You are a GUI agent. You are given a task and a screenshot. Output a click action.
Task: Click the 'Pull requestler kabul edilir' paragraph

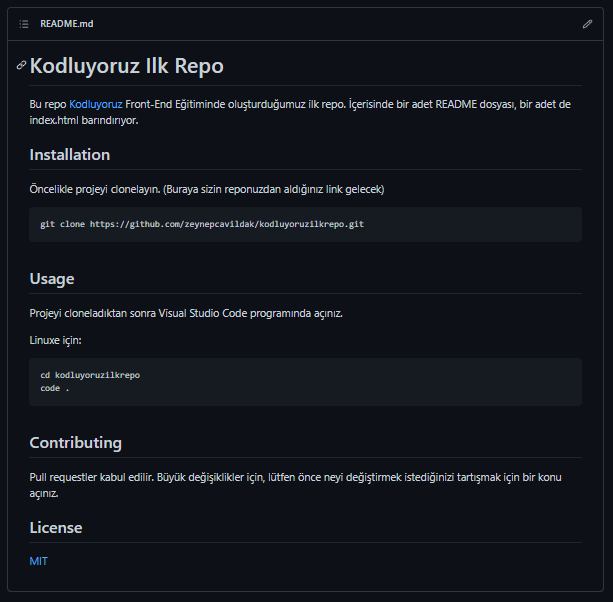(x=296, y=485)
